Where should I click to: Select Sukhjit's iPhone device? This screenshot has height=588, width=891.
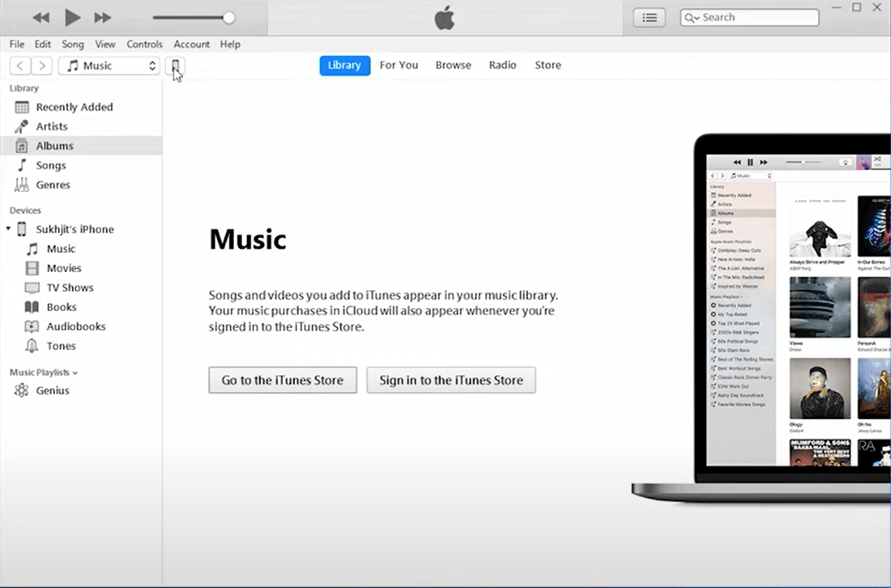[75, 229]
